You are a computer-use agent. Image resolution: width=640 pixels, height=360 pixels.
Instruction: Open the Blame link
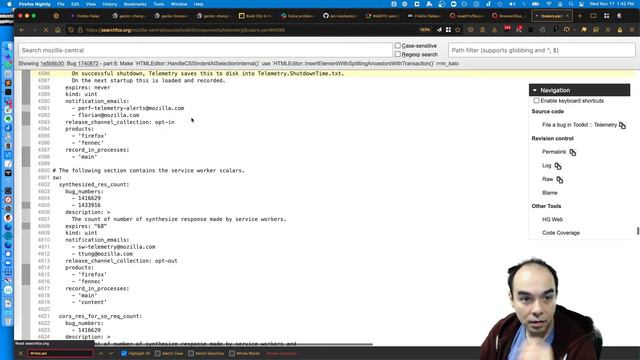(549, 193)
